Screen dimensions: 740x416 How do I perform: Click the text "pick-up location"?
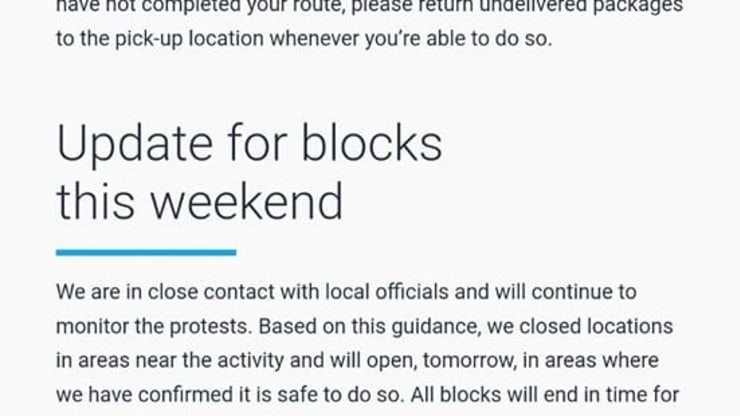pyautogui.click(x=189, y=39)
